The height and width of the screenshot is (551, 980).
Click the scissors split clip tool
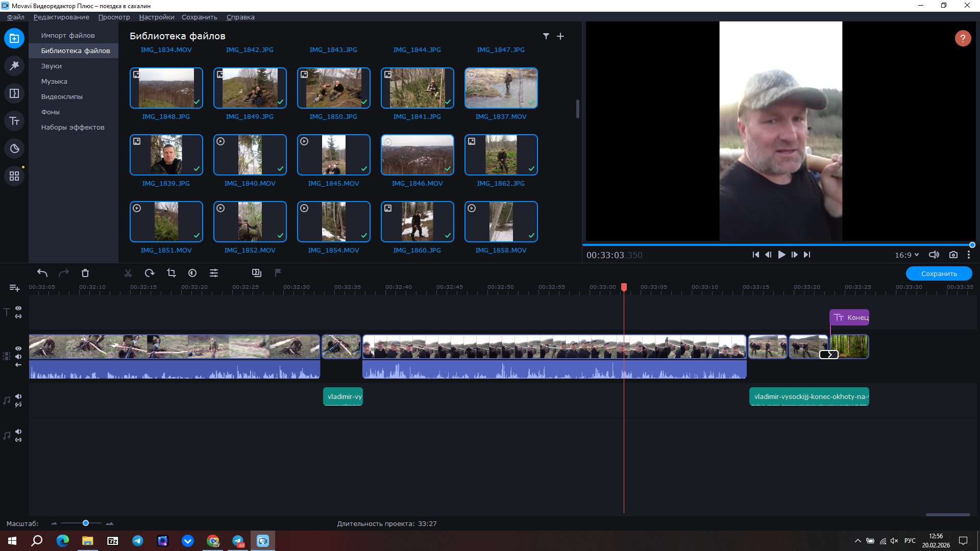128,273
